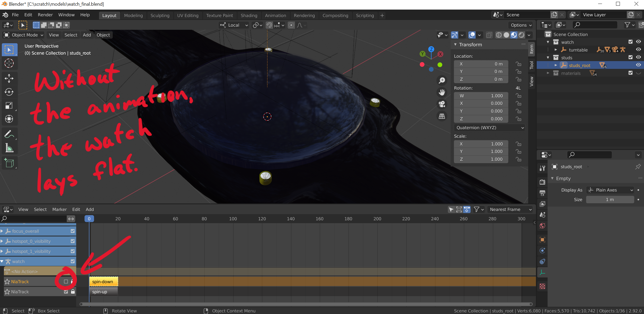This screenshot has width=644, height=314.
Task: Toggle the NLA mute checkbox on NlaTrack
Action: 65,282
